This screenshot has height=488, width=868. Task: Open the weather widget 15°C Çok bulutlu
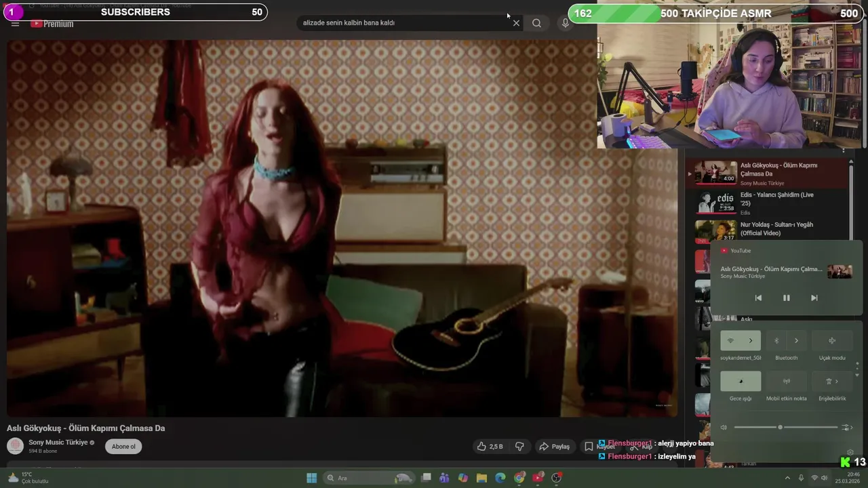tap(27, 478)
